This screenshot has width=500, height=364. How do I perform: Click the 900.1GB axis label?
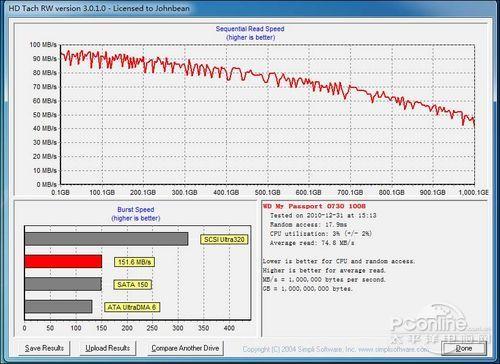(x=433, y=192)
